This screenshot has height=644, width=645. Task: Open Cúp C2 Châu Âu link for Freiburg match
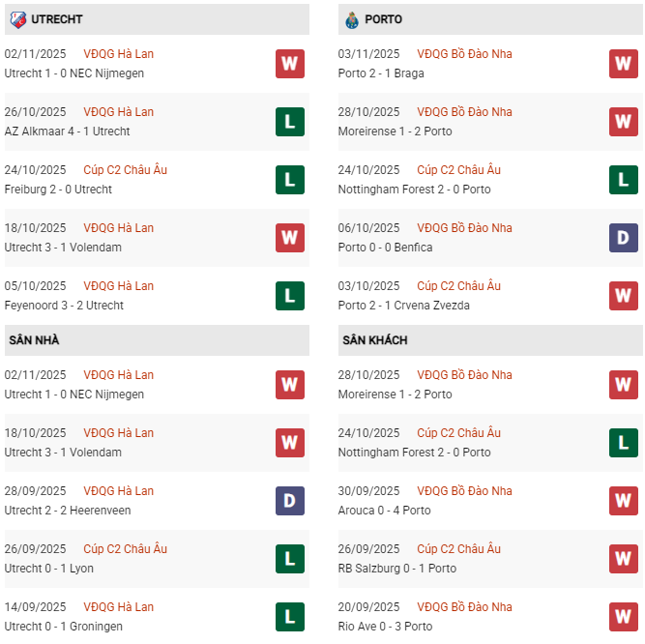(126, 170)
